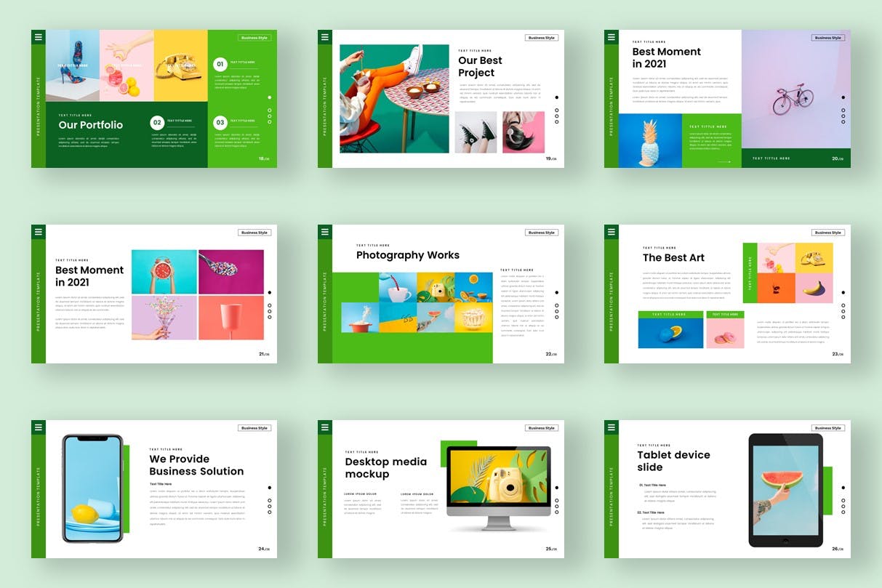Open hamburger menu on Business Solution slide
The image size is (882, 588).
(x=39, y=427)
